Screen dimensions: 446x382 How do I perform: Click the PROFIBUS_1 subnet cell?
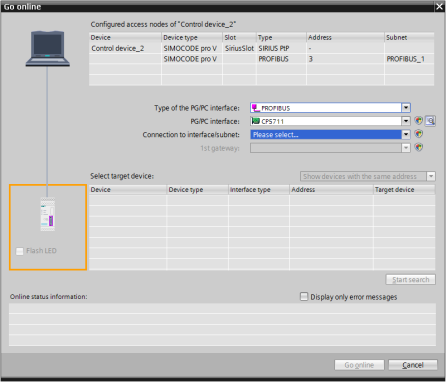409,59
